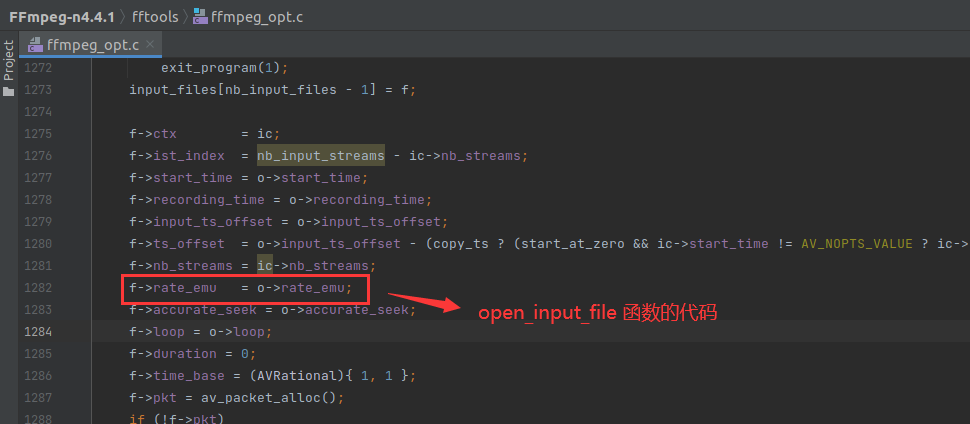970x424 pixels.
Task: Click line number 1272 in the gutter
Action: pos(38,68)
